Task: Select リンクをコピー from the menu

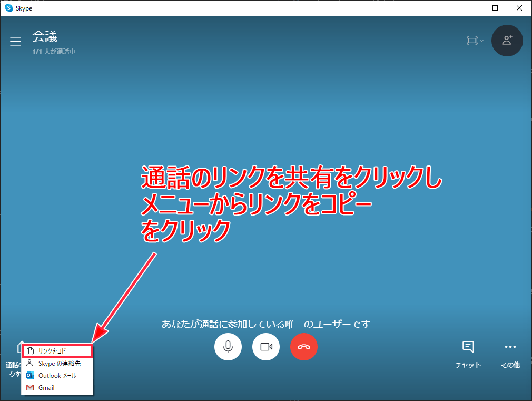Action: tap(57, 351)
